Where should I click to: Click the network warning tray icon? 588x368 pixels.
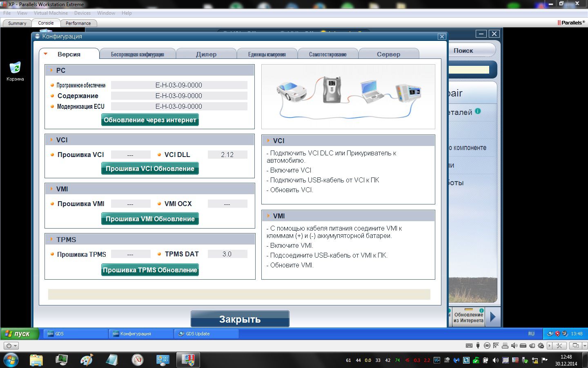[535, 360]
